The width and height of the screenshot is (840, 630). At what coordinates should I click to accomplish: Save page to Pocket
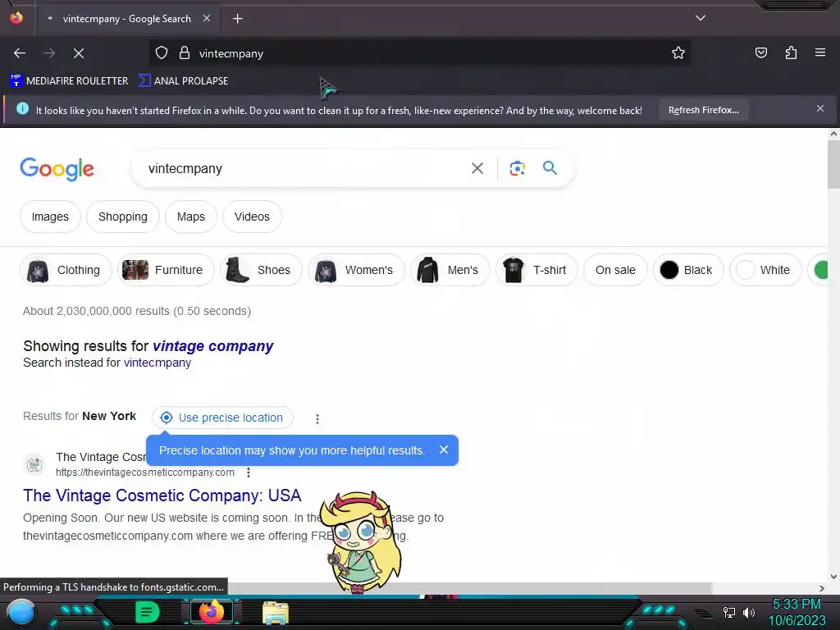click(761, 53)
